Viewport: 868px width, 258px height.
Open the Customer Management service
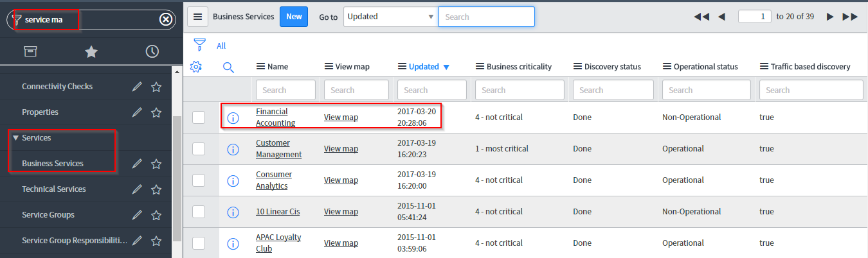tap(278, 149)
